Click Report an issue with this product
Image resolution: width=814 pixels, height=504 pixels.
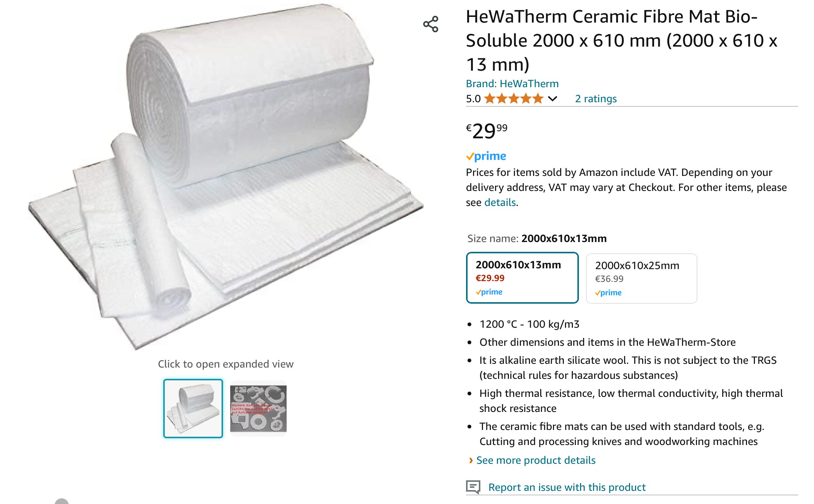click(567, 487)
